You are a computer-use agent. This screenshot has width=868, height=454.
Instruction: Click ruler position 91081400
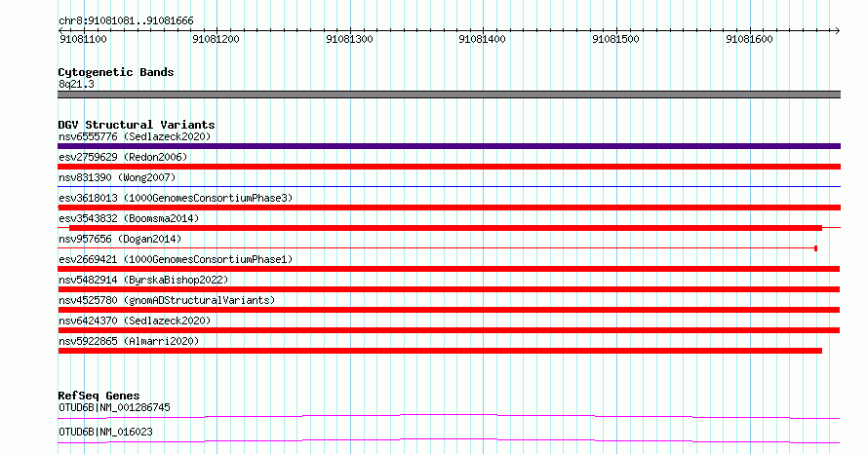click(x=482, y=39)
